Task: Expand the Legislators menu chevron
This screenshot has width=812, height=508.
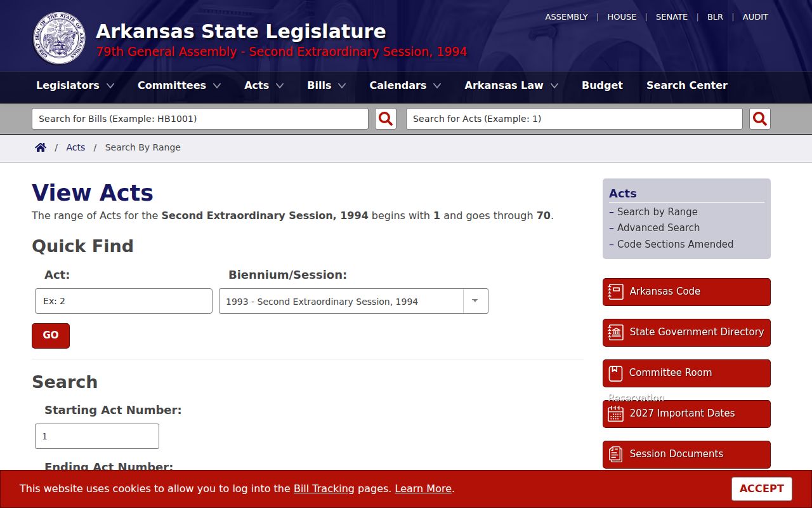Action: [110, 86]
